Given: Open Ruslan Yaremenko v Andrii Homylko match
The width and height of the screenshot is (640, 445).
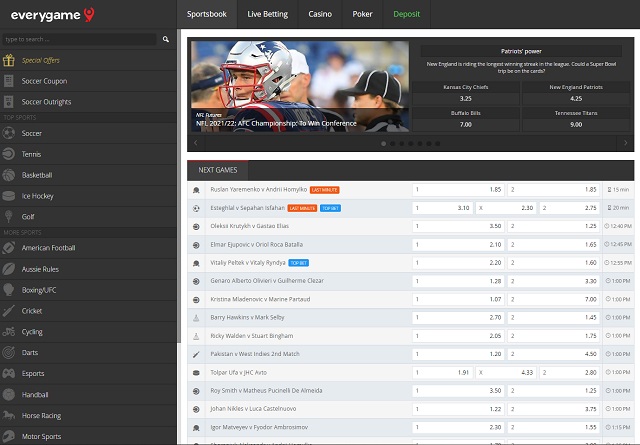Looking at the screenshot, I should point(258,189).
